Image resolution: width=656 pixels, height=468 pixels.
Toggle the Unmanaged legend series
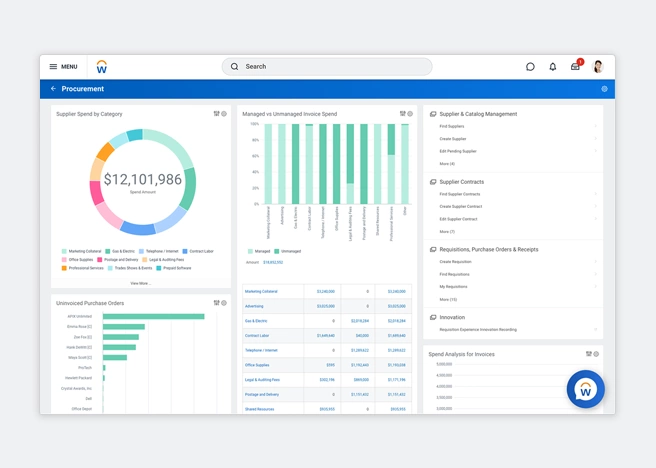click(288, 251)
